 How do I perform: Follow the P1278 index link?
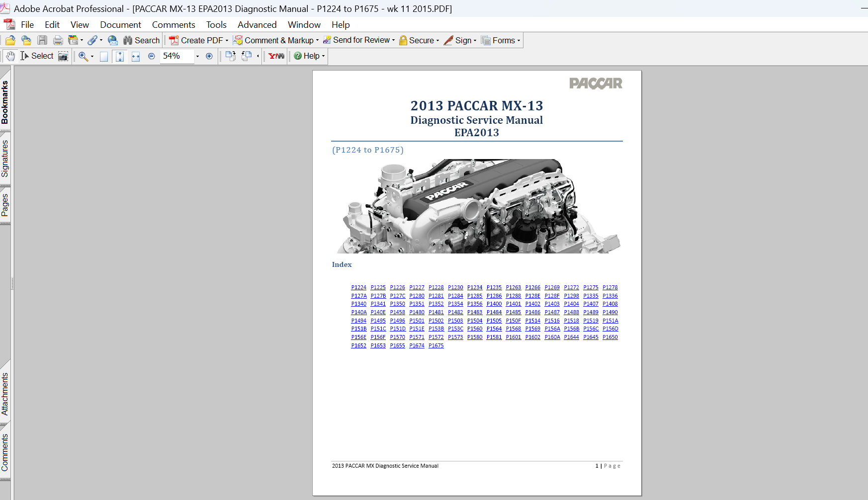[x=610, y=287]
